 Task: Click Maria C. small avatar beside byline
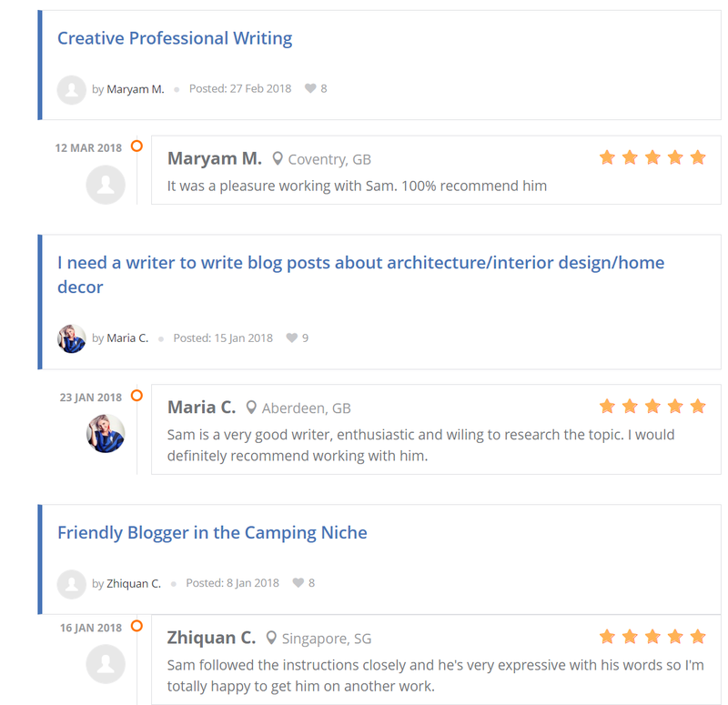pos(72,338)
